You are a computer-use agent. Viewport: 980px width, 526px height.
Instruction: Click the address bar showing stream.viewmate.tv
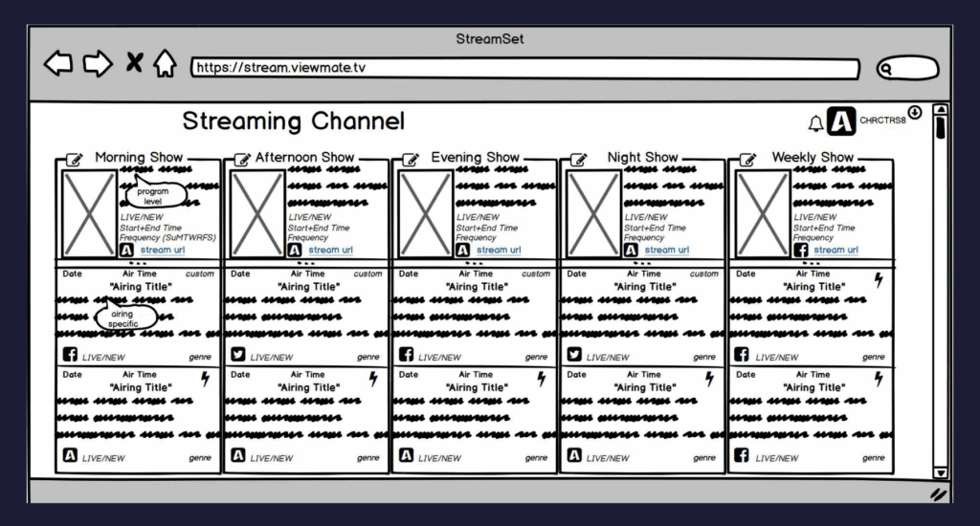point(524,68)
